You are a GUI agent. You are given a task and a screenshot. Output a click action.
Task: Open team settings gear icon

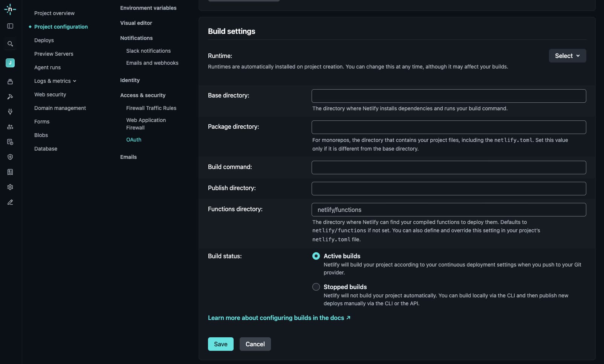(10, 187)
